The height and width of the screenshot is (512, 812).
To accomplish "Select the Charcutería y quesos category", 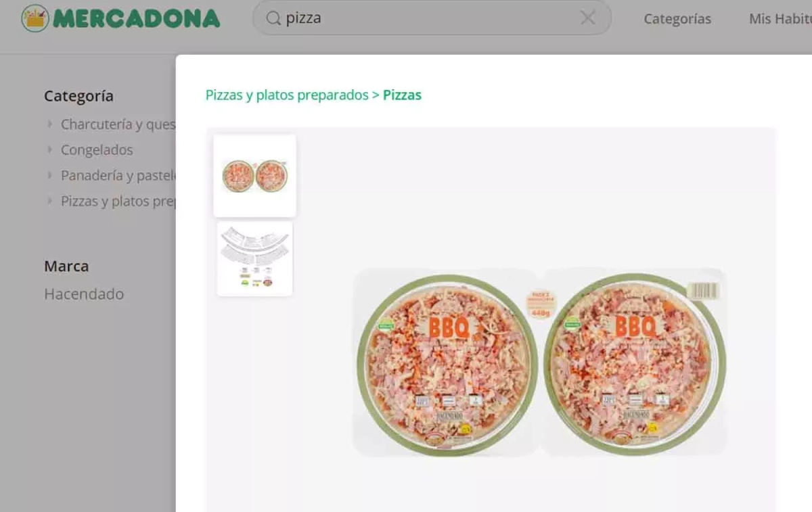I will pyautogui.click(x=118, y=124).
